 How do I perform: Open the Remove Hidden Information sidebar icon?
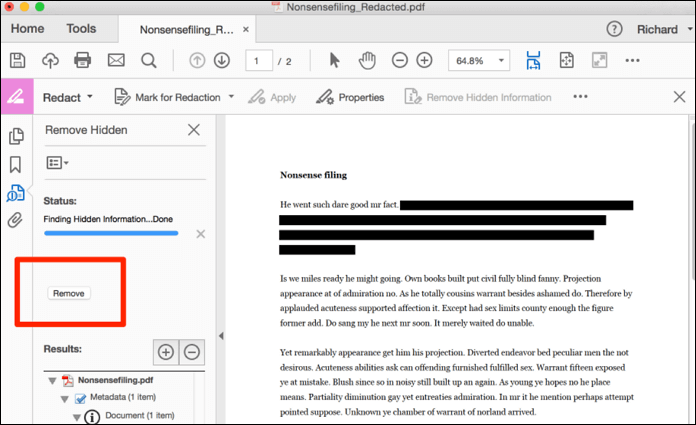pyautogui.click(x=16, y=193)
